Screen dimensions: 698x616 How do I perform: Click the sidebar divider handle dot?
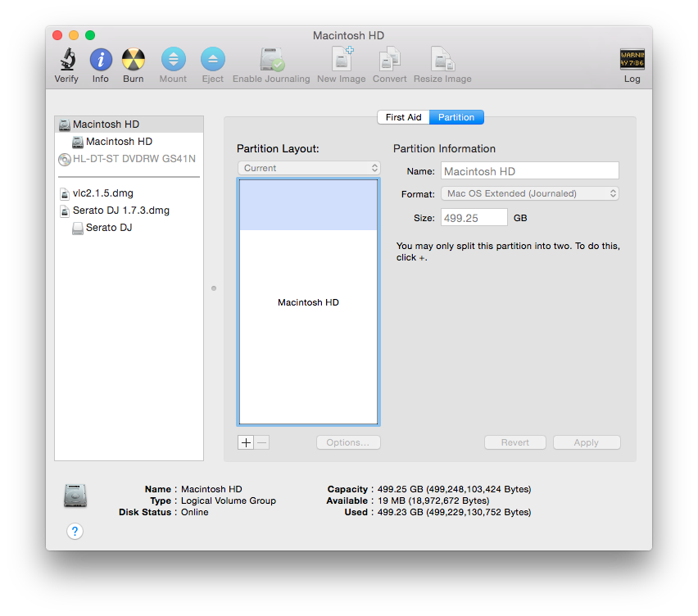point(214,288)
